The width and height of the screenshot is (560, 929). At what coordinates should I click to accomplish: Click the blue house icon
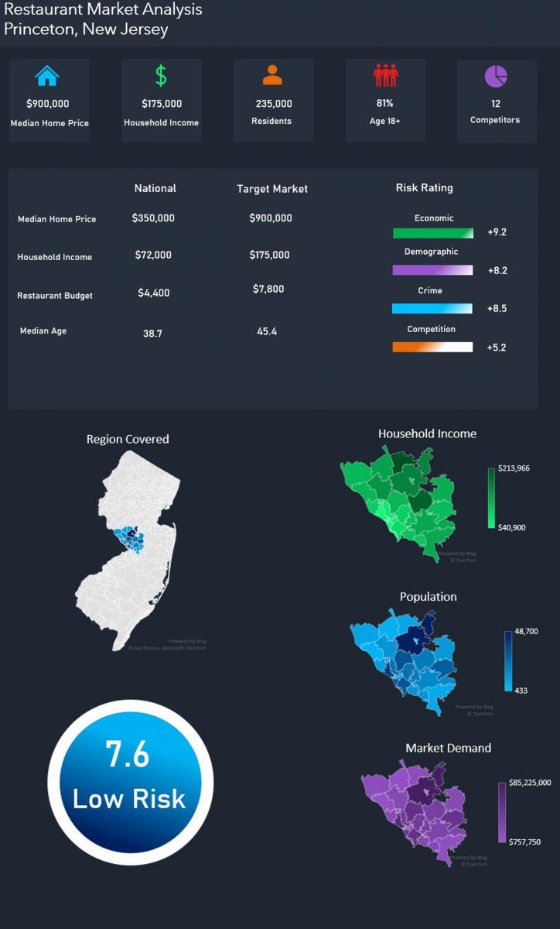point(47,76)
